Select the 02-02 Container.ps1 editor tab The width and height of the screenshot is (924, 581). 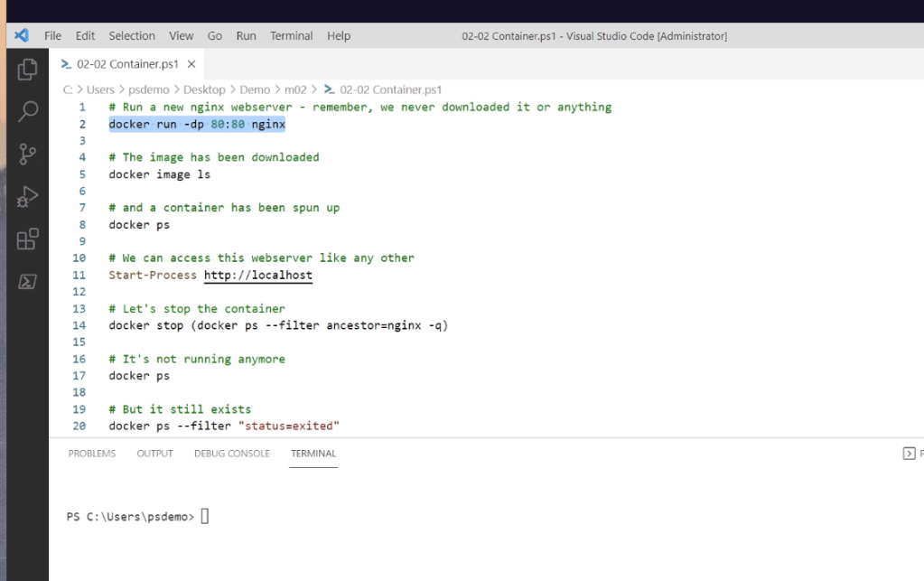coord(127,64)
